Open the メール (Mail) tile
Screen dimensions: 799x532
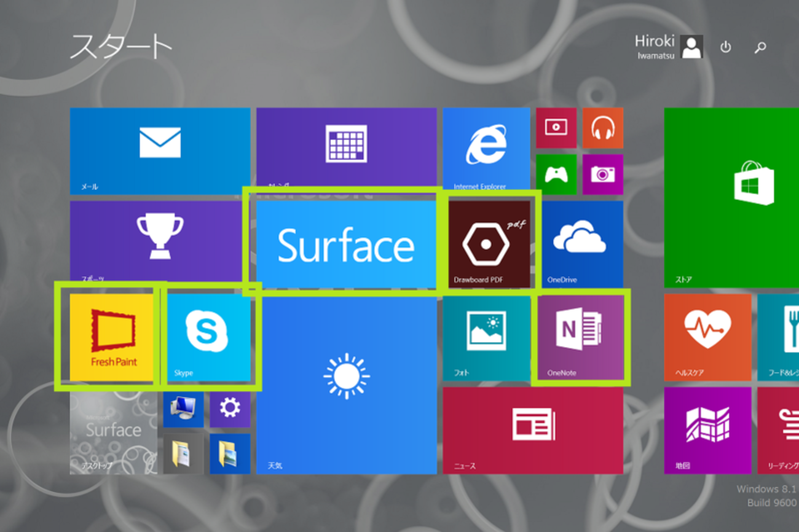click(160, 151)
